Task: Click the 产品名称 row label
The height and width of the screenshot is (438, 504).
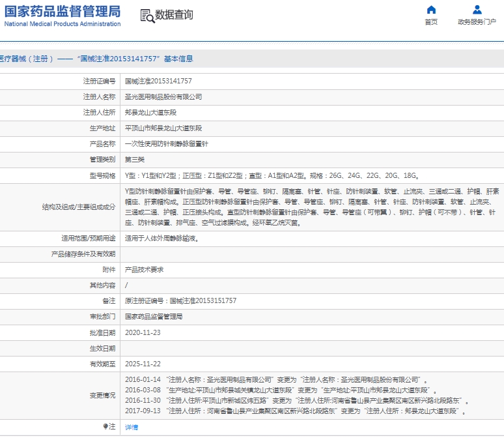Action: [x=102, y=144]
